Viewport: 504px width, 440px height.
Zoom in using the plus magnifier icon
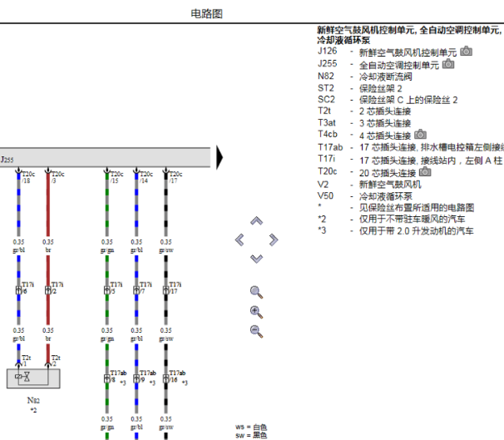256,312
